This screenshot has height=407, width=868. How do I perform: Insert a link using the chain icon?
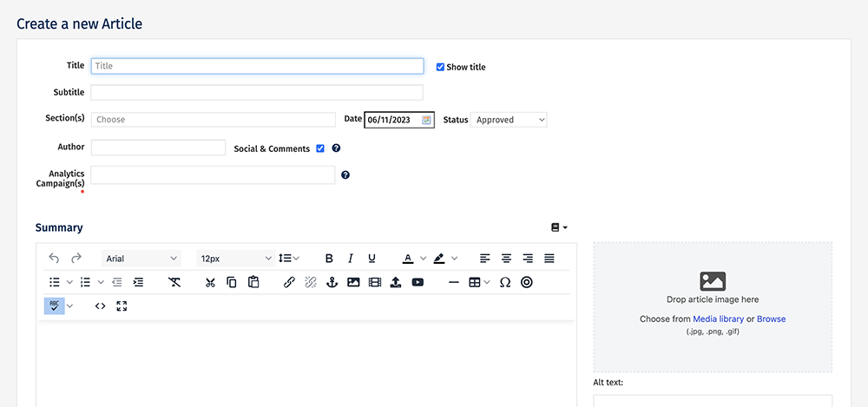click(289, 282)
